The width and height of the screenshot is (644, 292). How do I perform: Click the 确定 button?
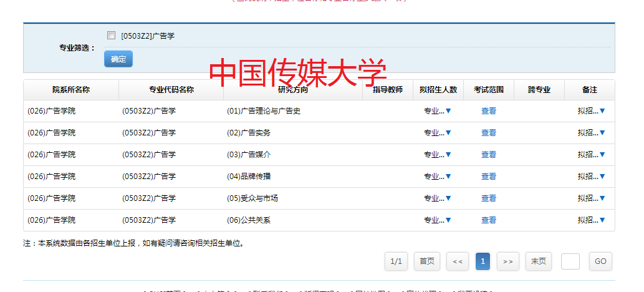tap(118, 59)
